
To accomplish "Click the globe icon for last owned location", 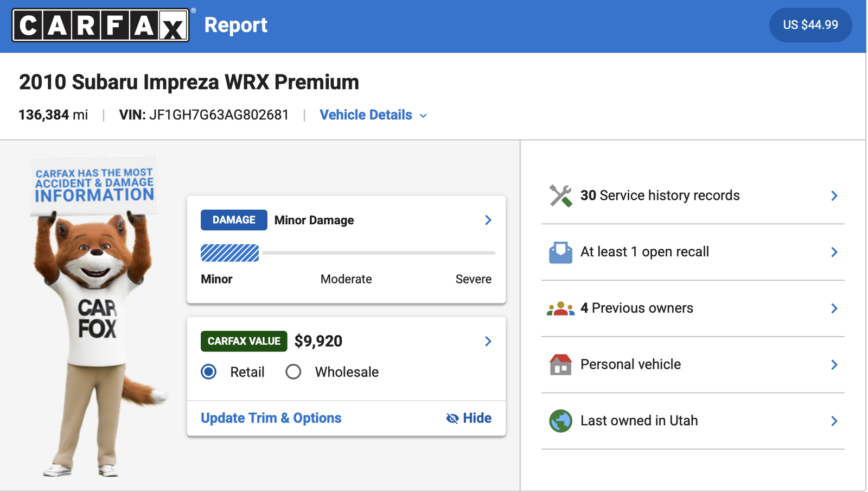I will pos(560,421).
